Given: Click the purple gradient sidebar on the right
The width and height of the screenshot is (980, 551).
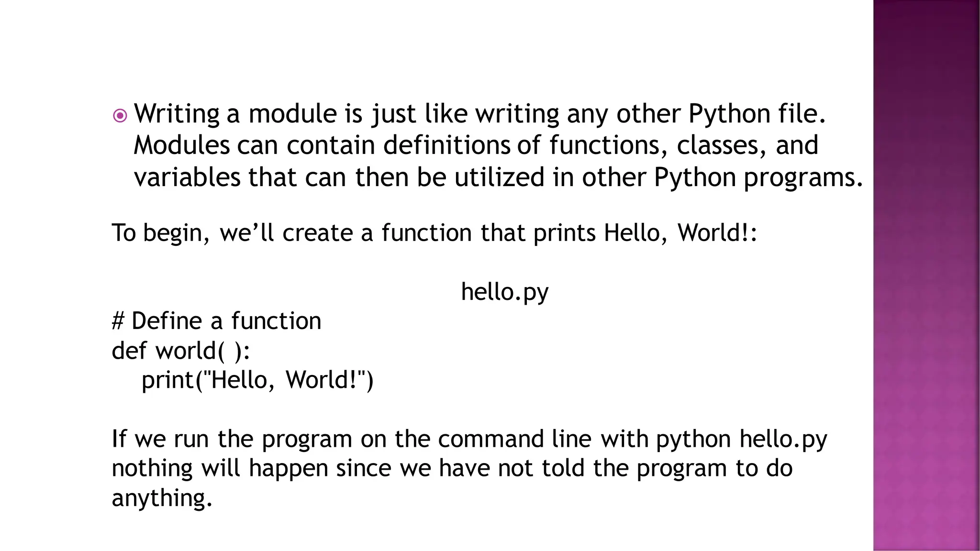Looking at the screenshot, I should click(x=926, y=275).
